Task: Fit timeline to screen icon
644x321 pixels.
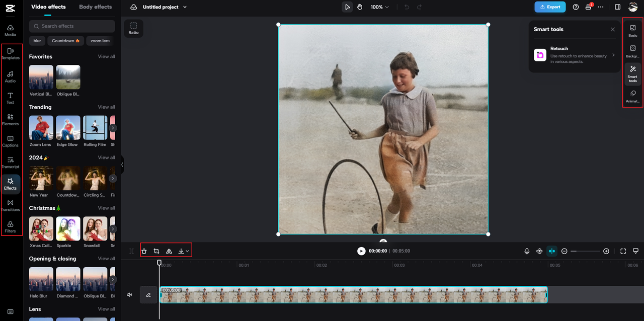Action: click(x=623, y=251)
